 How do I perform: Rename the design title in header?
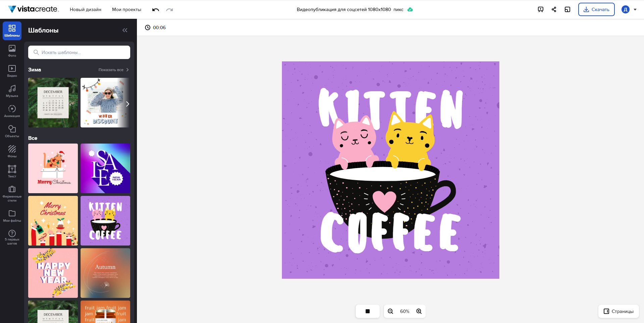(350, 9)
